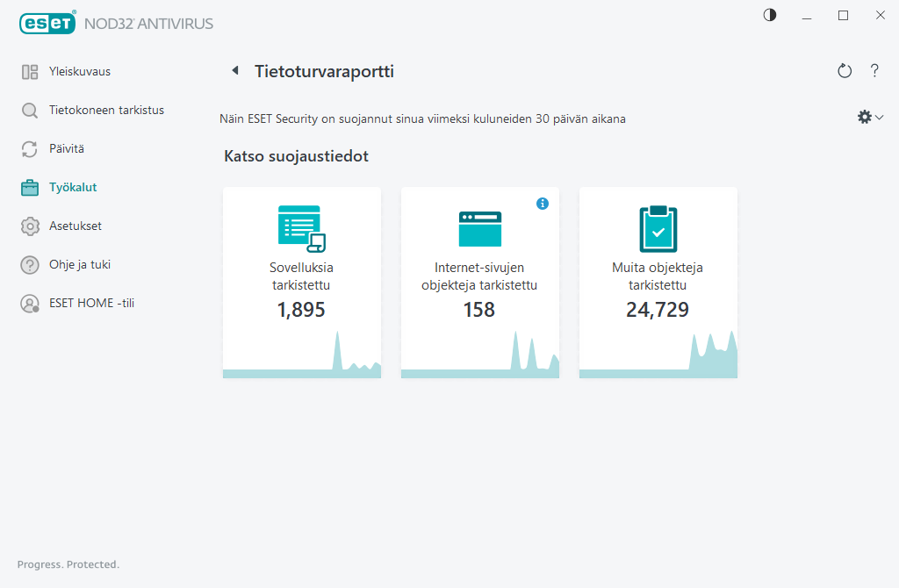
Task: Click the Progress. Protected. status text
Action: coord(68,564)
